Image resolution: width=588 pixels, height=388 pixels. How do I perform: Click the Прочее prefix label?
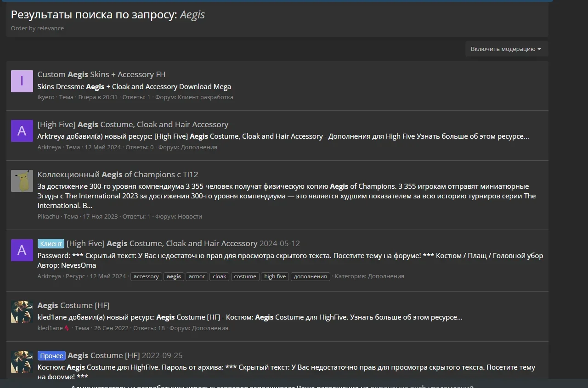coord(51,356)
